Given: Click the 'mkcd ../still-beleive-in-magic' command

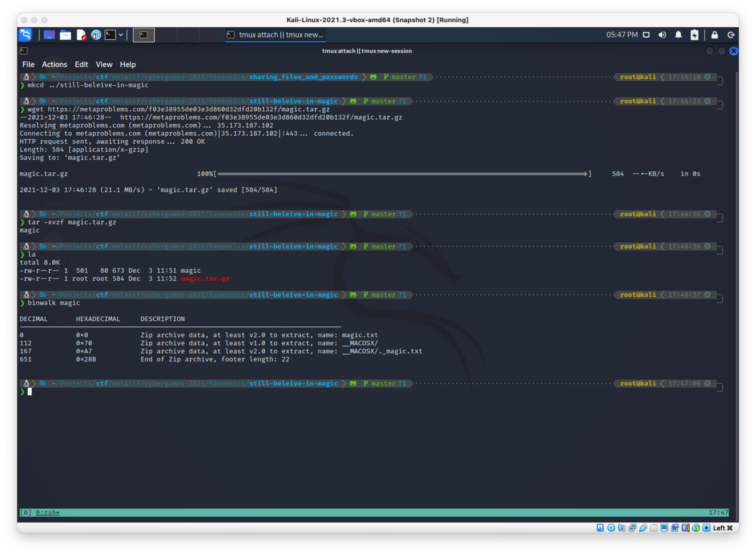Looking at the screenshot, I should coord(88,85).
